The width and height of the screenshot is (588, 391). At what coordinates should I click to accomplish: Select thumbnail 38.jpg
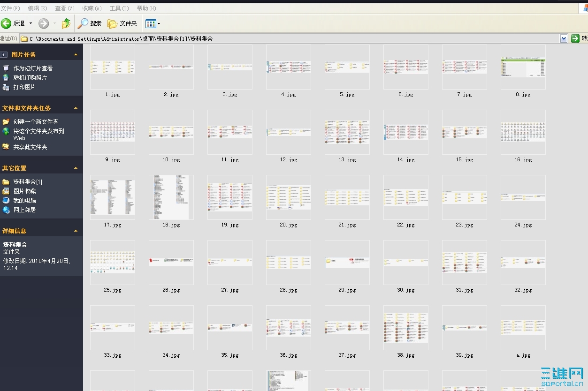click(406, 328)
